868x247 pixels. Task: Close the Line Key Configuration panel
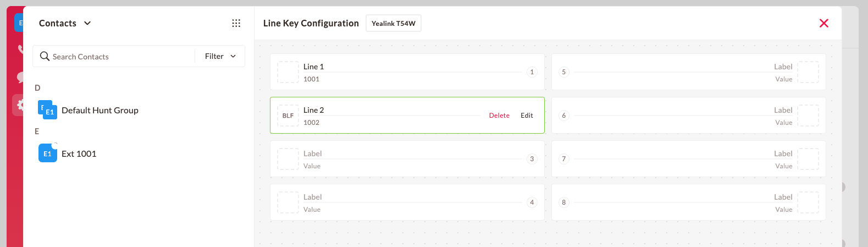824,23
